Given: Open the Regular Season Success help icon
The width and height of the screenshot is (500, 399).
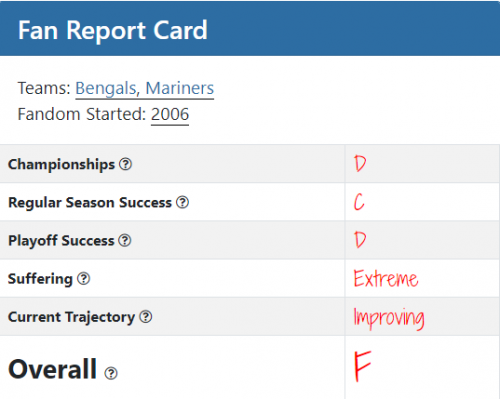Looking at the screenshot, I should [x=182, y=202].
